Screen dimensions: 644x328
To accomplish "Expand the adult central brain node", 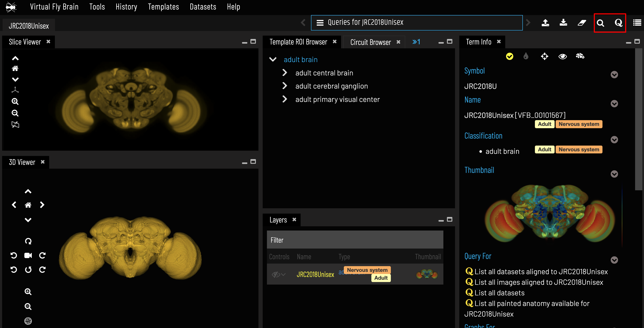I will [x=285, y=73].
